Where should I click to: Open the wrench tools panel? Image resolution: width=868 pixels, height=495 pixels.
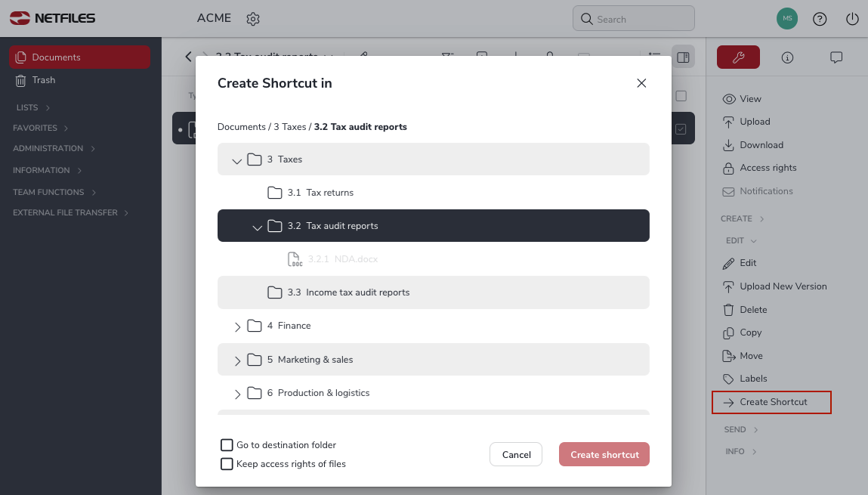click(x=738, y=57)
